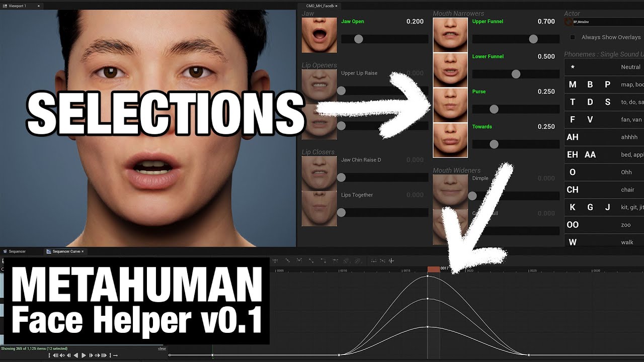Viewport: 644px width, 362px height.
Task: Click the P phoneme button
Action: (x=607, y=84)
